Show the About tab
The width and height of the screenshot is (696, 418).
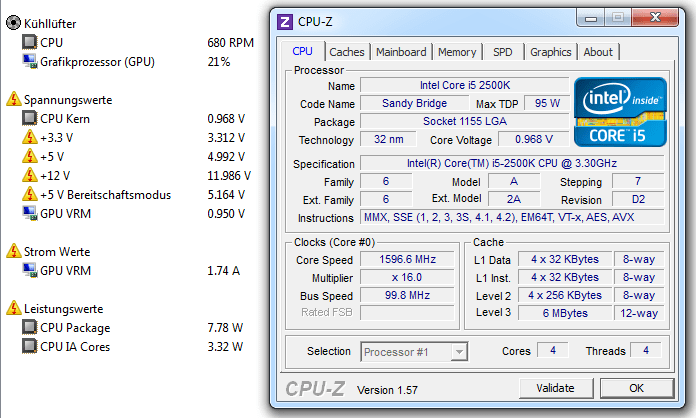pyautogui.click(x=598, y=52)
